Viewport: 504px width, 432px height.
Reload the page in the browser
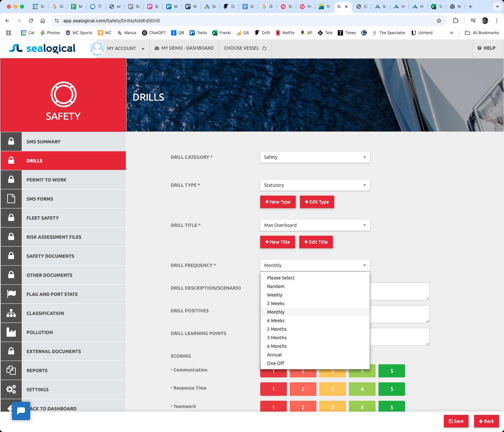[31, 21]
